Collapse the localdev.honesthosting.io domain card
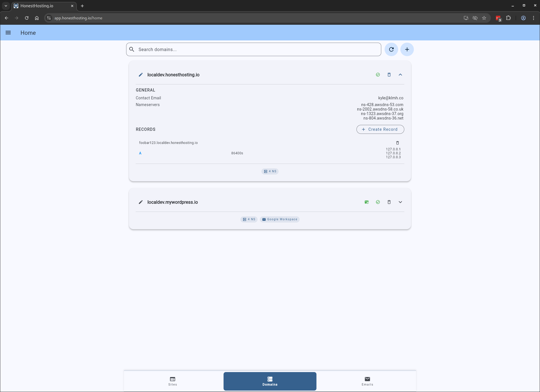The image size is (540, 392). tap(400, 75)
